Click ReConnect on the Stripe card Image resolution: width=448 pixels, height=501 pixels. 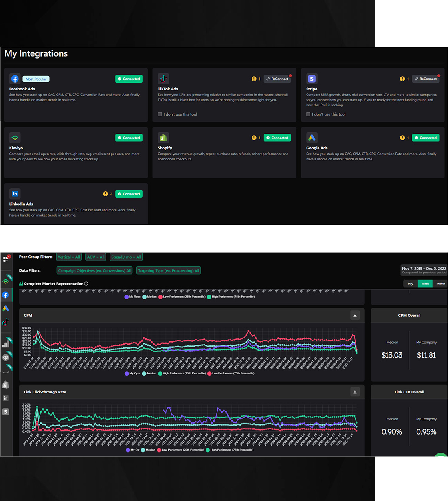(426, 79)
